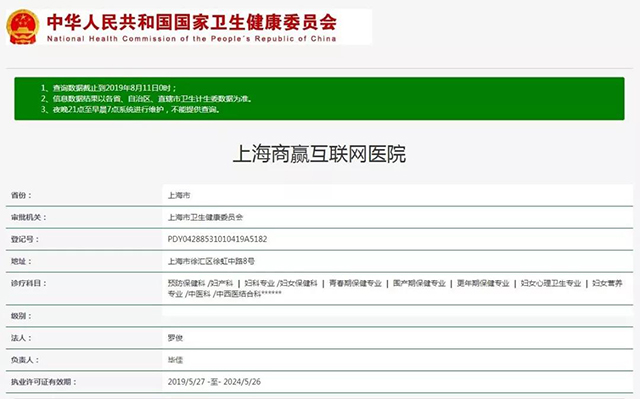
Task: Click the value 上海市卫生健康委员会
Action: pyautogui.click(x=205, y=217)
